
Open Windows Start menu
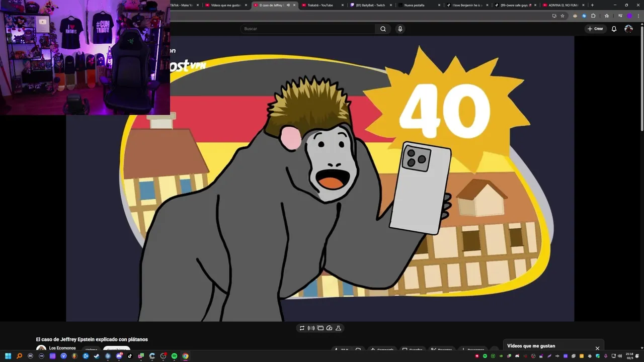click(x=8, y=356)
